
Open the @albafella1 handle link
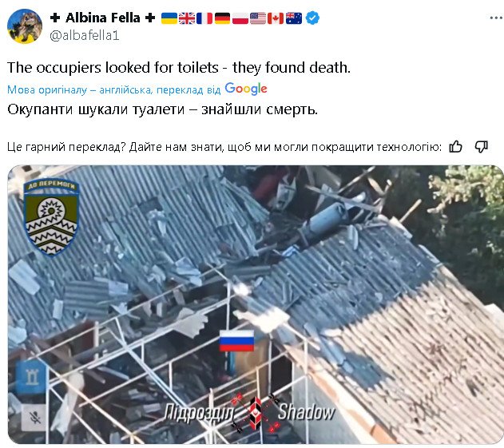pyautogui.click(x=85, y=35)
